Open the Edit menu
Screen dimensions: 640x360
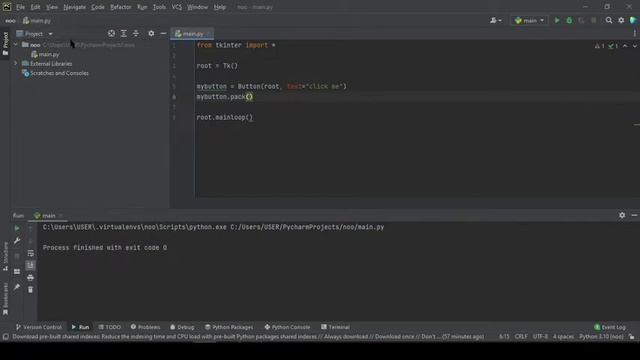(x=35, y=7)
